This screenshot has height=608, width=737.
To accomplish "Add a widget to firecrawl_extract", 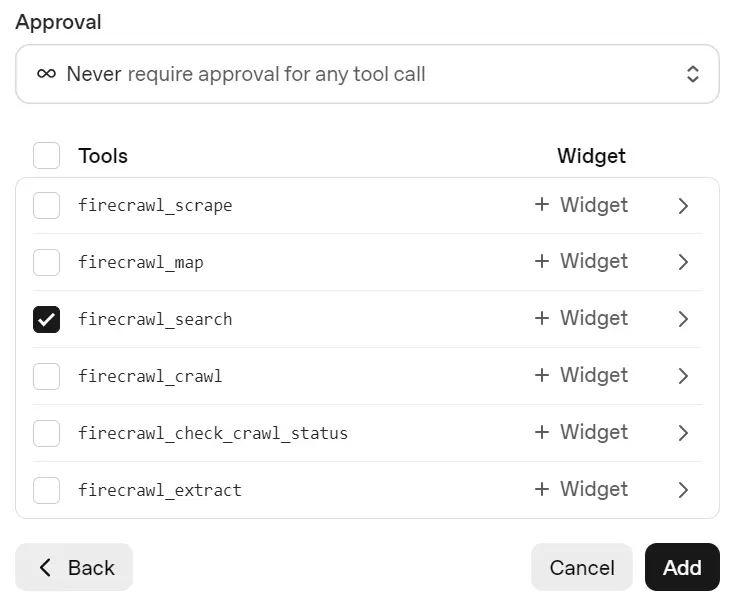I will (581, 490).
